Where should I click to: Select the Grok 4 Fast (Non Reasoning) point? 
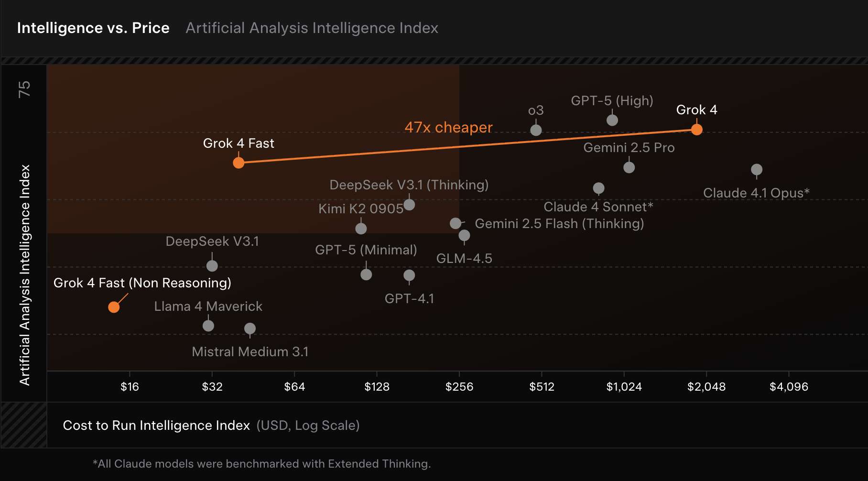114,307
